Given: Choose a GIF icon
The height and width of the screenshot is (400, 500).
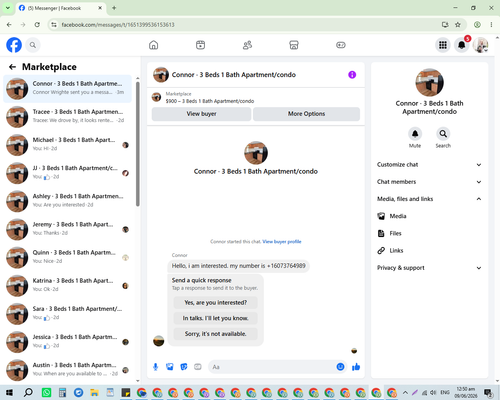Looking at the screenshot, I should [x=198, y=367].
